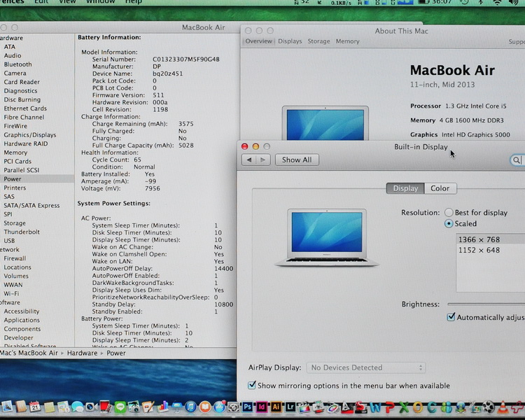Click the Wi-Fi icon in menu bar

click(x=497, y=3)
